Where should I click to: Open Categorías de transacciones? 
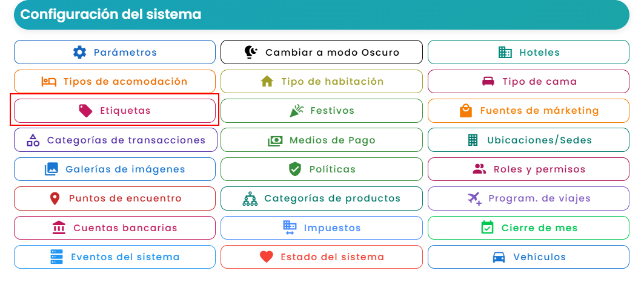115,140
